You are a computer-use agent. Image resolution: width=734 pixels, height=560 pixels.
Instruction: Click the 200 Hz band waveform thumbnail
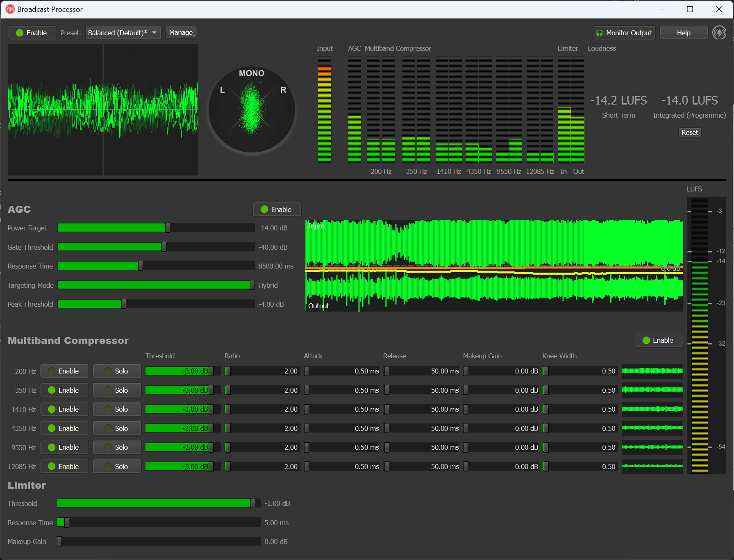pyautogui.click(x=652, y=371)
